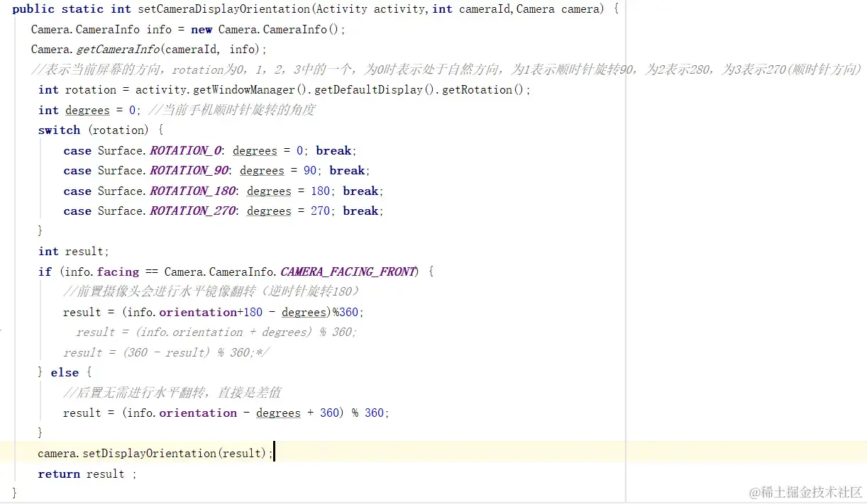Click commented line "result = (info.orientation + degrees) % 360;"
Screen dimensions: 867x504
tap(216, 332)
